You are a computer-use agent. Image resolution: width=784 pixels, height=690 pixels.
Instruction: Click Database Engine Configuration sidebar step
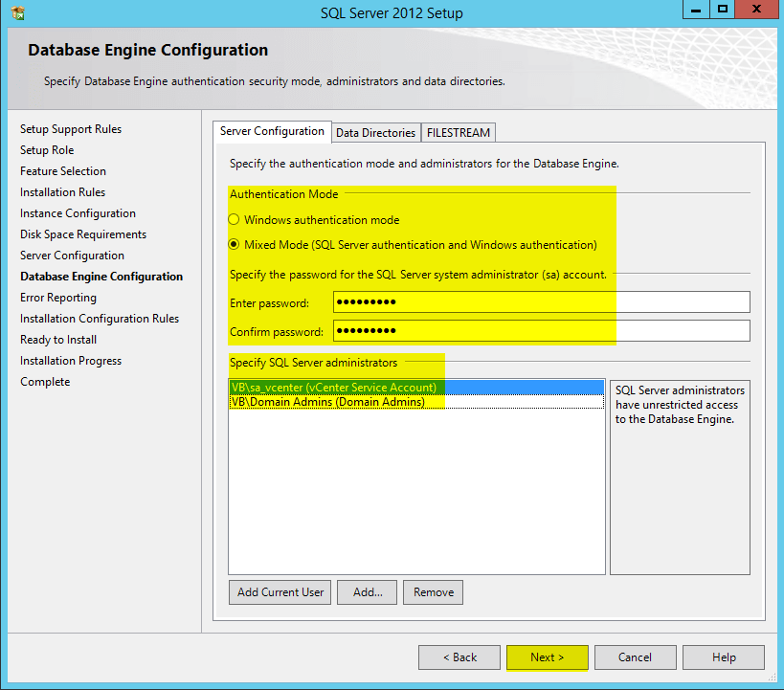[101, 277]
